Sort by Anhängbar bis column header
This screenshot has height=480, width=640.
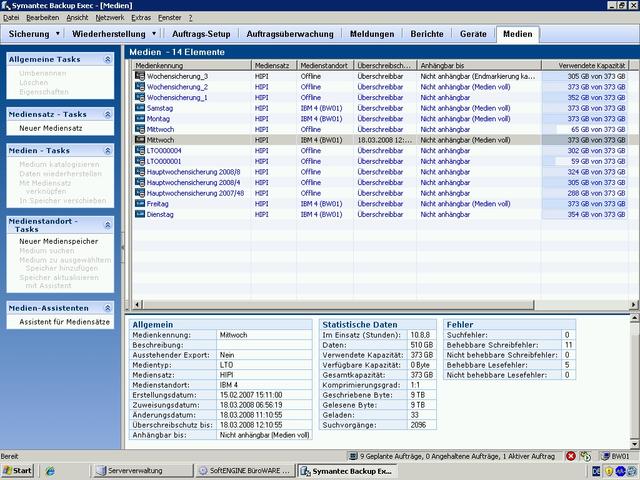[479, 65]
